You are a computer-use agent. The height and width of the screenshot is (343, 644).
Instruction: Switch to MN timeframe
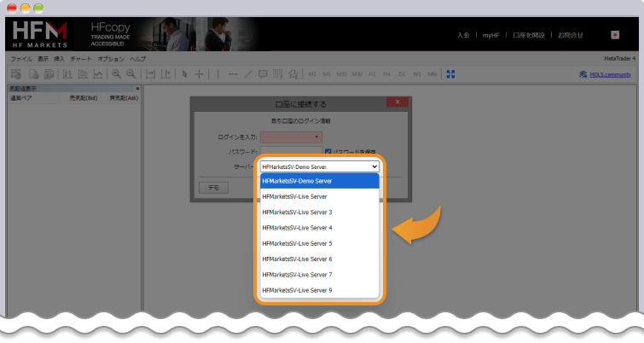432,74
